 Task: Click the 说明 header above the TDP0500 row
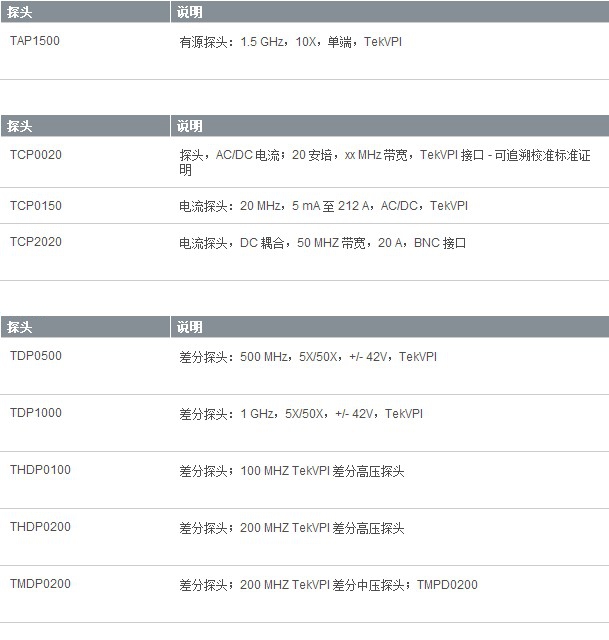click(190, 327)
